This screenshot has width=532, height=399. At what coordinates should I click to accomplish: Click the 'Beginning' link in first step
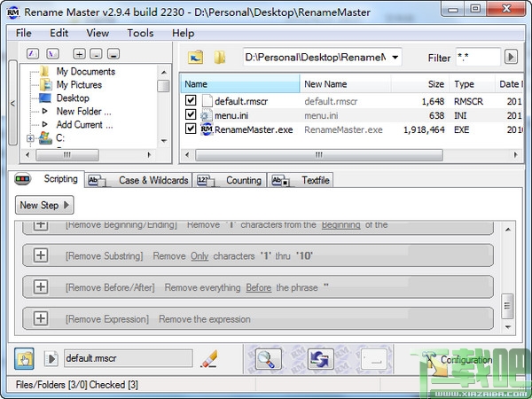(x=341, y=225)
